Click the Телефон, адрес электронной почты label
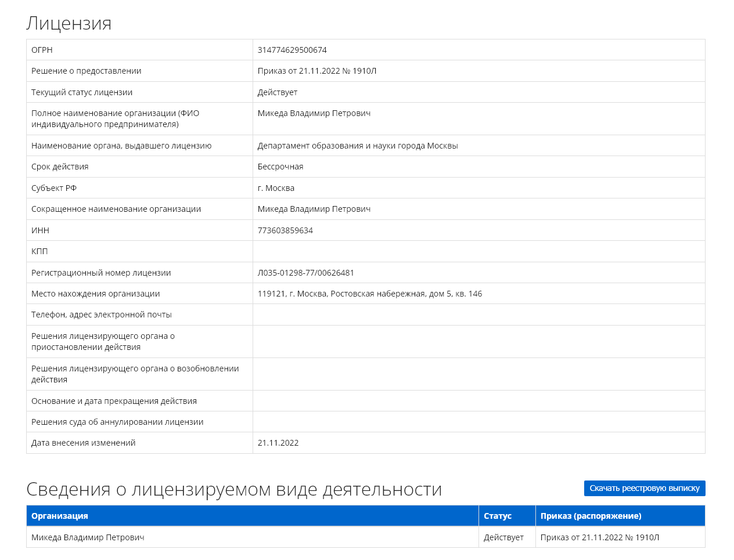The width and height of the screenshot is (734, 560). [102, 315]
